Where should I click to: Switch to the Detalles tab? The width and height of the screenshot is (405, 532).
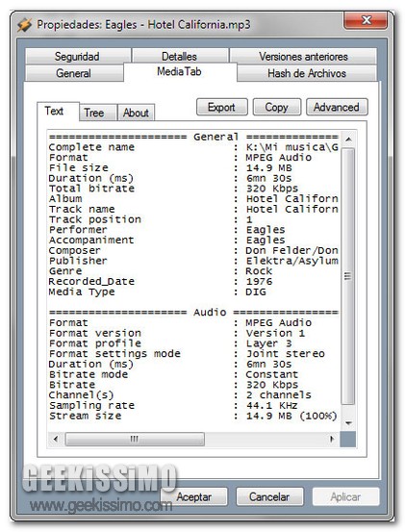(180, 56)
